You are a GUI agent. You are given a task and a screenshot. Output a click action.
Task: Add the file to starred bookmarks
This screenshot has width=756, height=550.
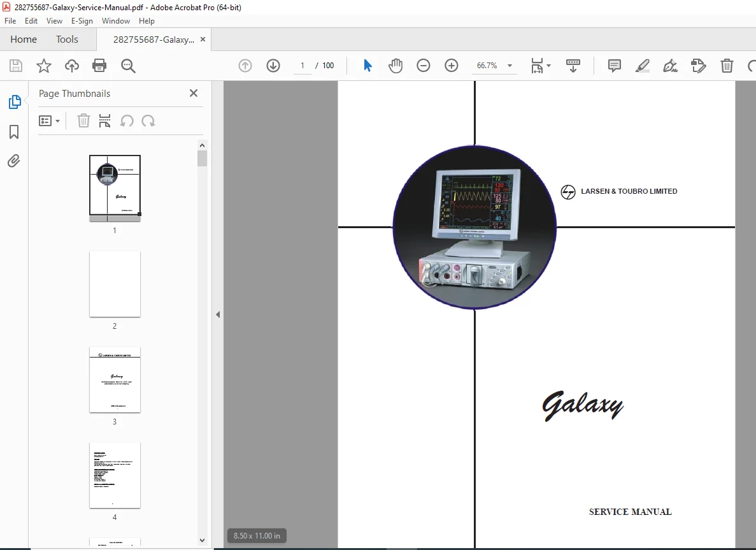click(44, 66)
